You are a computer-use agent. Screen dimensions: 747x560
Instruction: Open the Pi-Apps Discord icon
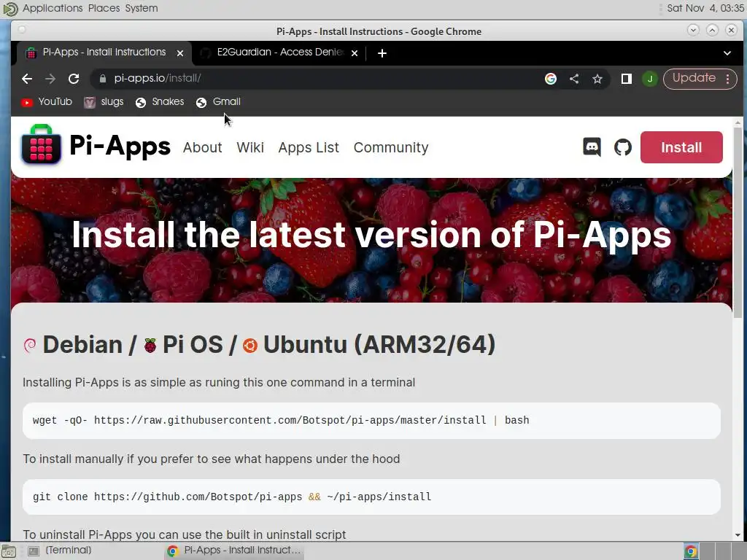tap(592, 147)
